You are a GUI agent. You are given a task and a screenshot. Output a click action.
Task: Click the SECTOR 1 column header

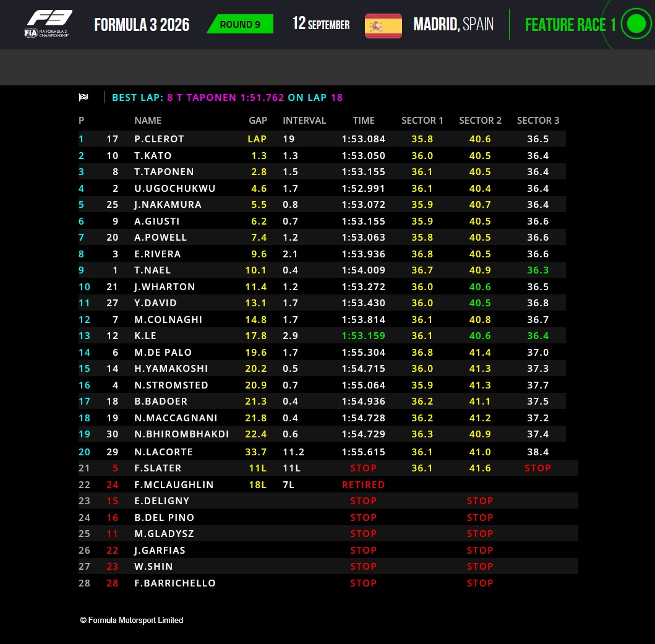coord(422,121)
